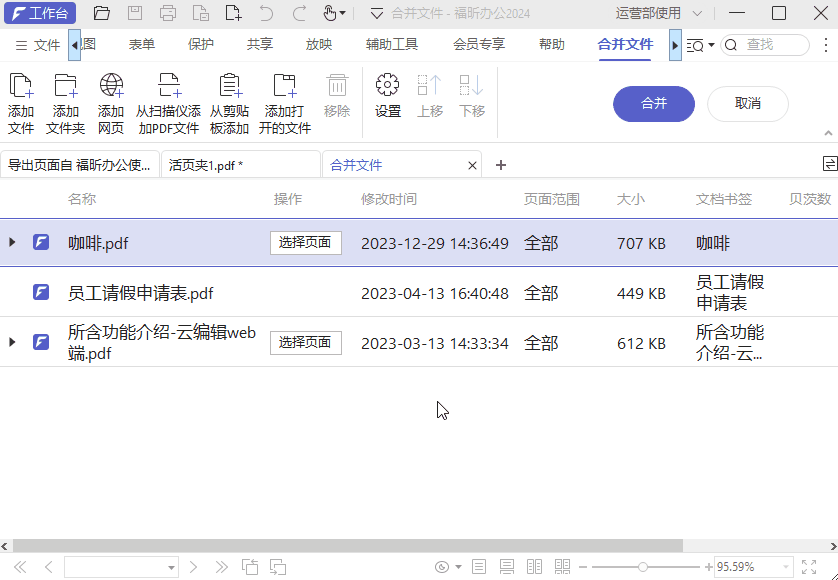
Task: Click the 合并 button to merge files
Action: 653,104
